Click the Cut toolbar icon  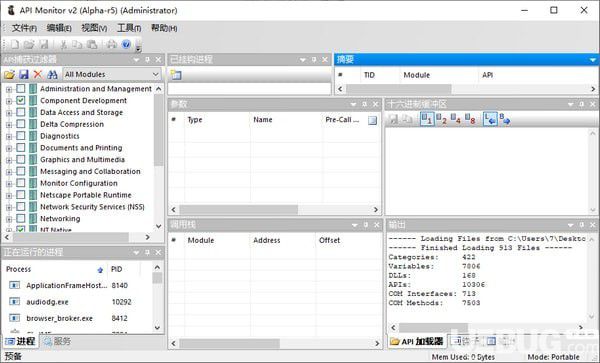tap(64, 44)
